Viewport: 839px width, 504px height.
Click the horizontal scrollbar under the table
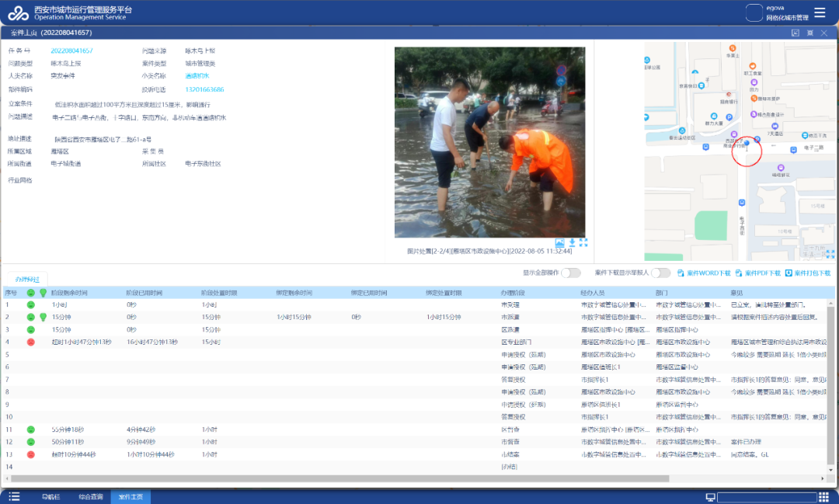click(x=339, y=478)
